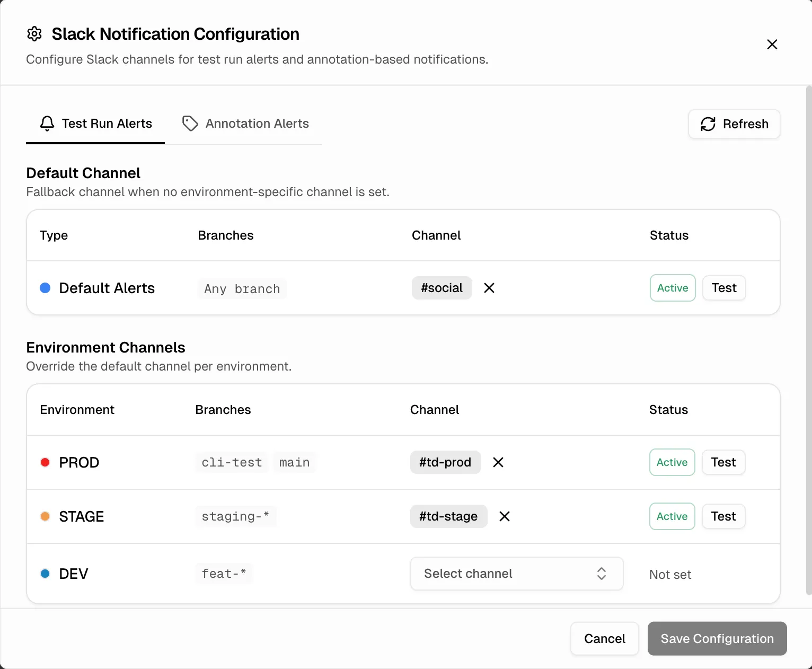
Task: Click the settings gear icon next to the title
Action: (34, 33)
